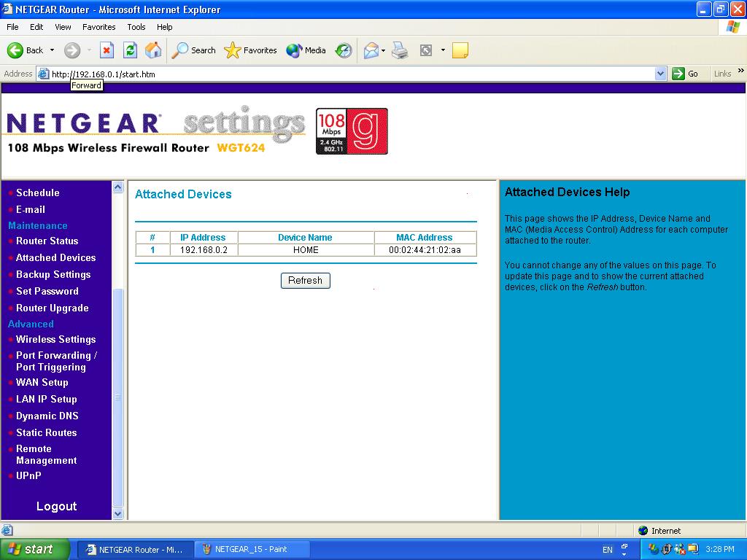Open Router Status in the sidebar
The height and width of the screenshot is (560, 747).
(x=47, y=241)
